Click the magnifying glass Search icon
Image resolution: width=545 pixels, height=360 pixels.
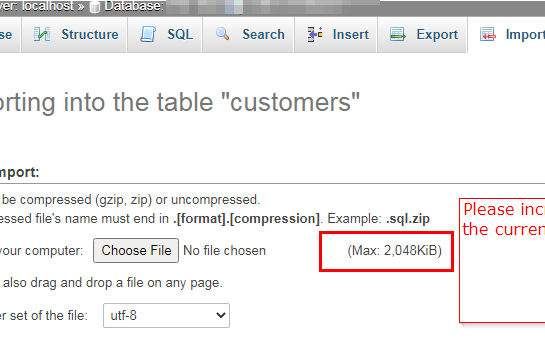[222, 34]
